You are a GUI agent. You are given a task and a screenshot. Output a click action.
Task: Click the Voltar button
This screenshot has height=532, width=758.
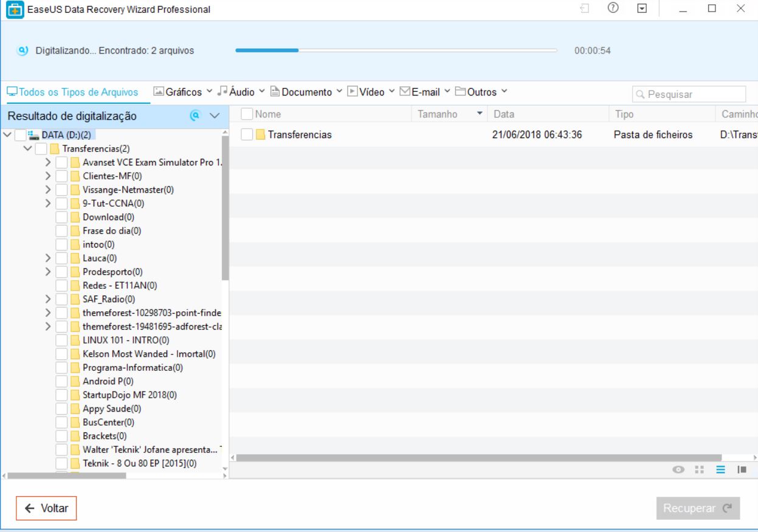pos(46,508)
